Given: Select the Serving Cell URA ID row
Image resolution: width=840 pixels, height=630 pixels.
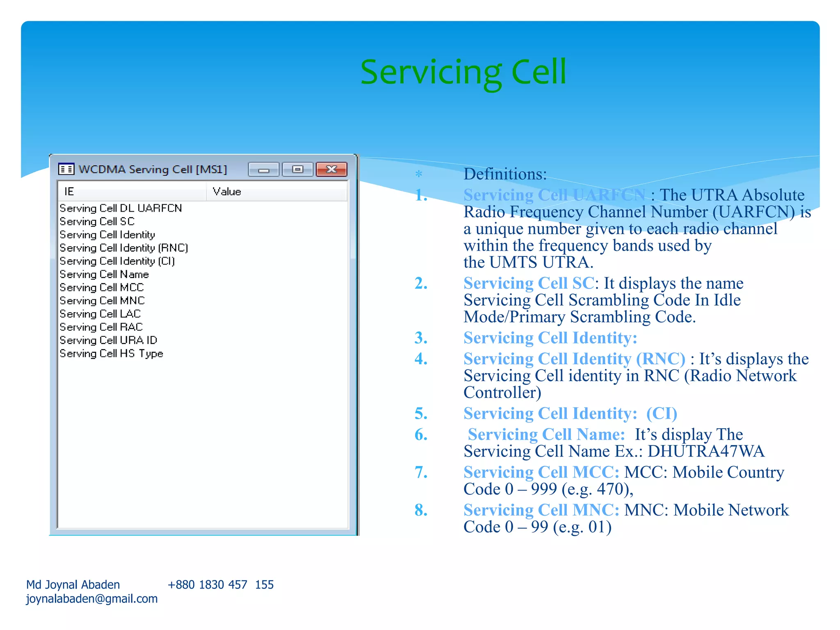Looking at the screenshot, I should 108,340.
